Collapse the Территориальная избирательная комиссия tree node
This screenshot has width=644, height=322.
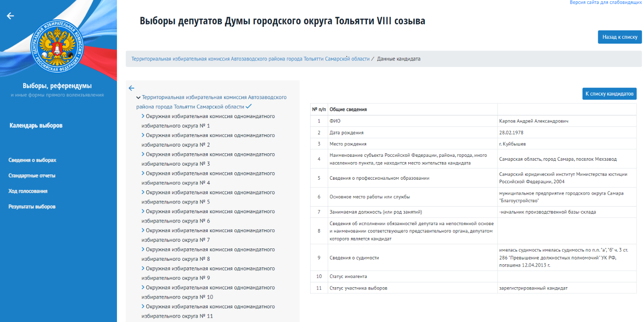pos(139,97)
